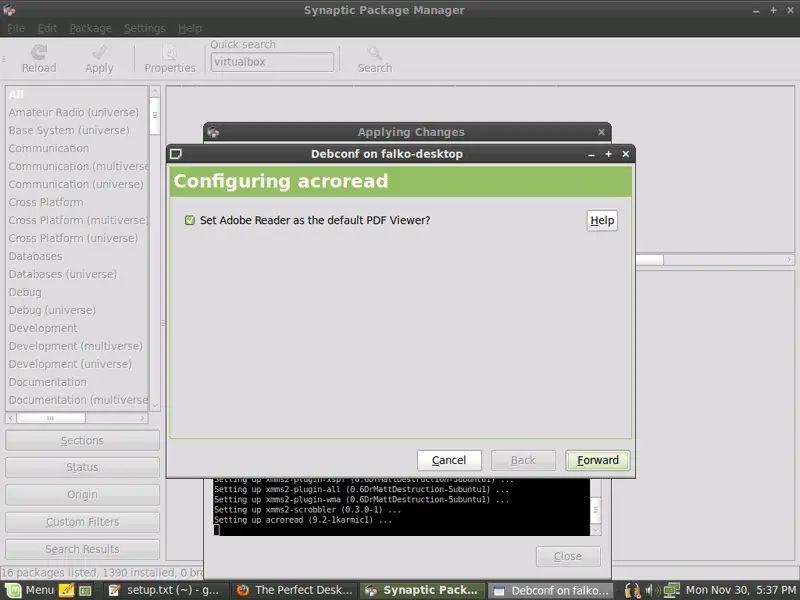
Task: Select the Documentation section
Action: tap(77, 382)
